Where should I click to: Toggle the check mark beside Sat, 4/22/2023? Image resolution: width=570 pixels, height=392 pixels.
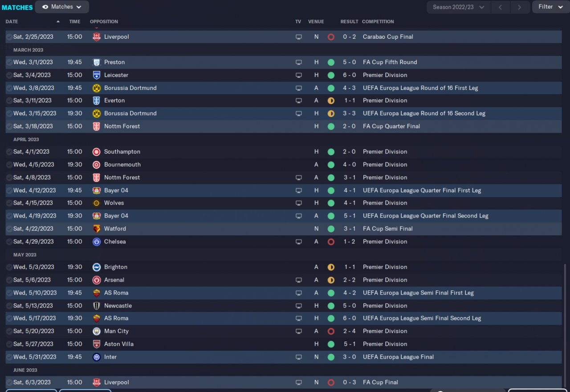tap(9, 229)
